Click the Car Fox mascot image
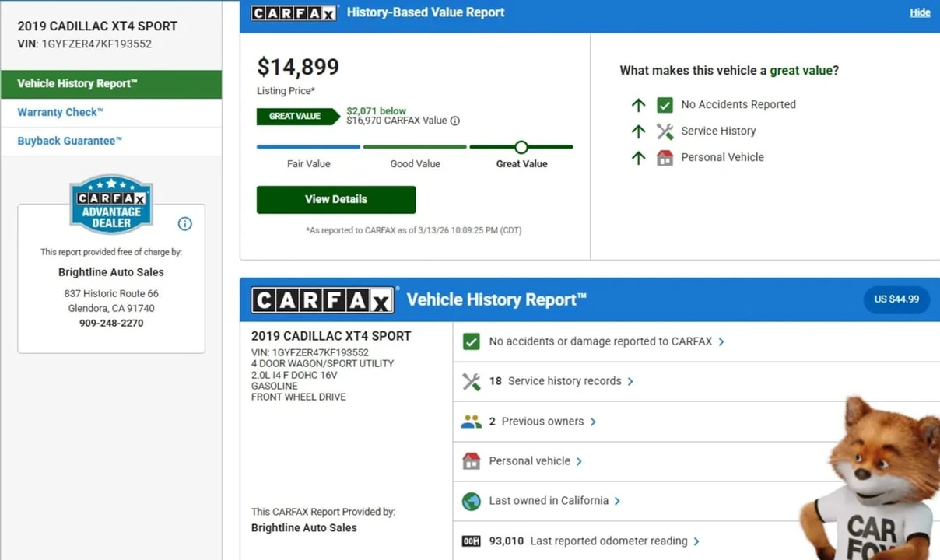 click(871, 478)
